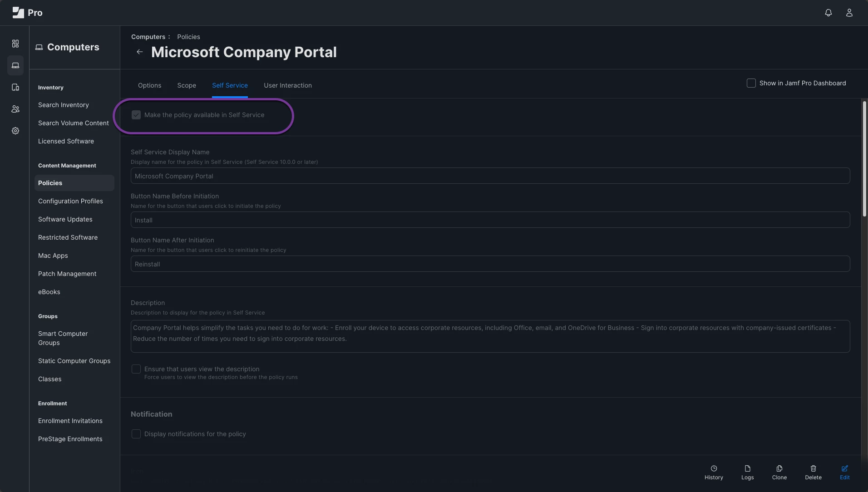Check Ensure that users view the description
868x492 pixels.
tap(136, 369)
